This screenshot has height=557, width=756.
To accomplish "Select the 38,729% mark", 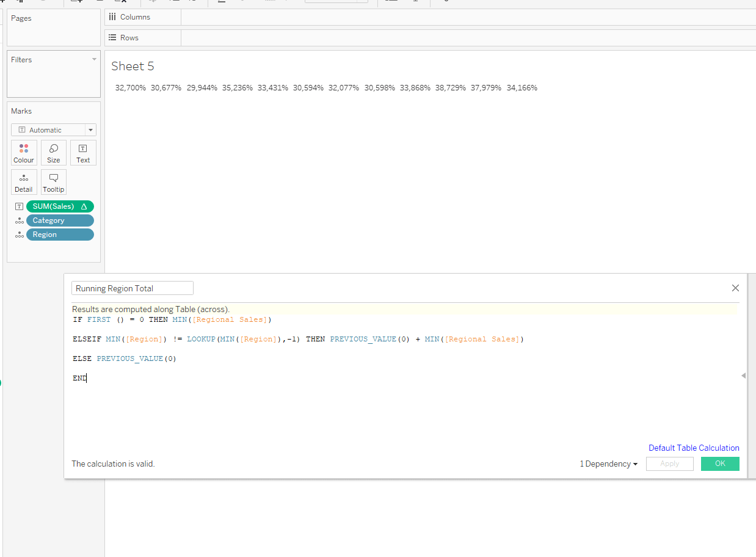I will 451,88.
